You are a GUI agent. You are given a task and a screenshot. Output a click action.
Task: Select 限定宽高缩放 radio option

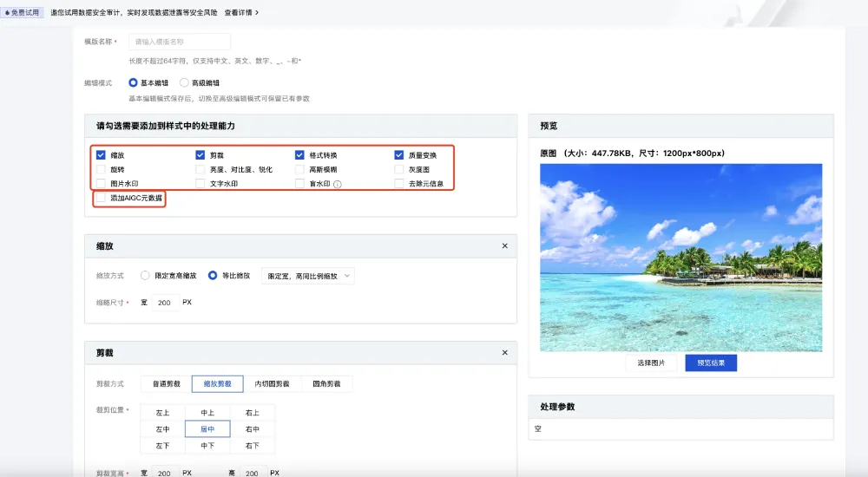(145, 275)
